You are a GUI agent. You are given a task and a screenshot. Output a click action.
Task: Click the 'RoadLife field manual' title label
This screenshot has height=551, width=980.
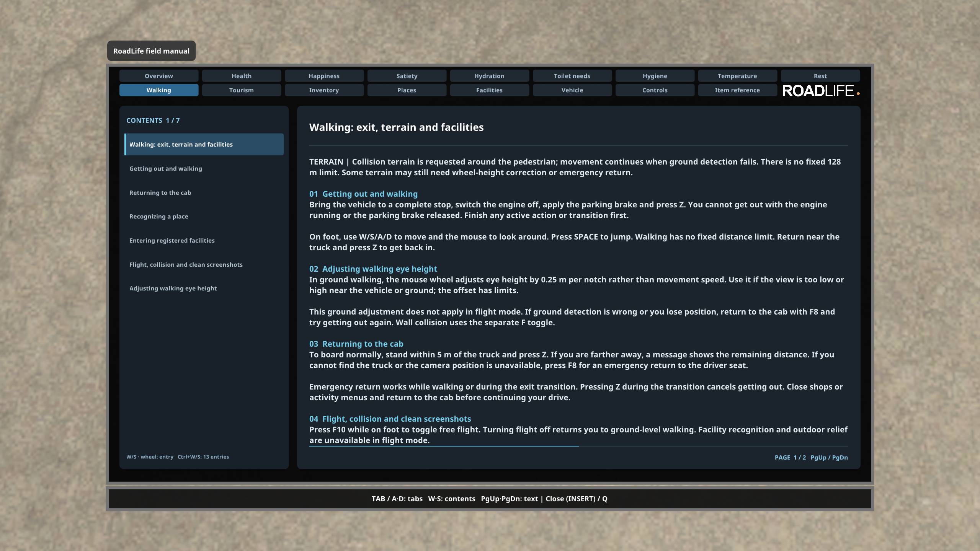click(151, 51)
